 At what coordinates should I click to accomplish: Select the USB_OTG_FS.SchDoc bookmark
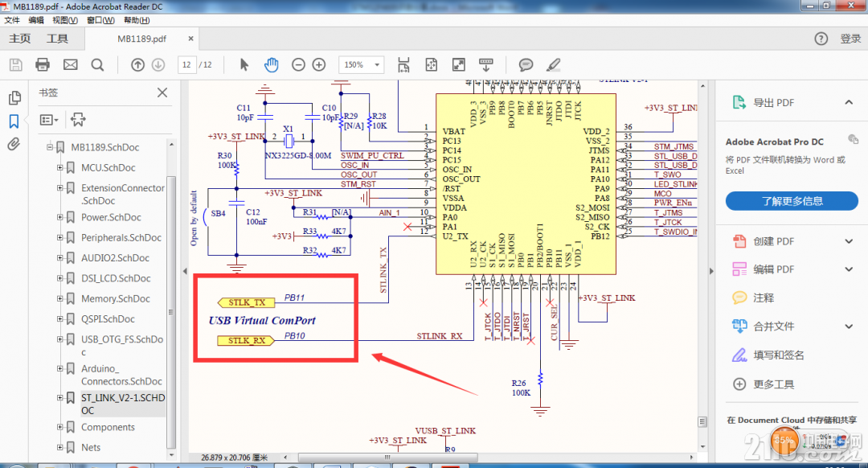click(x=122, y=346)
